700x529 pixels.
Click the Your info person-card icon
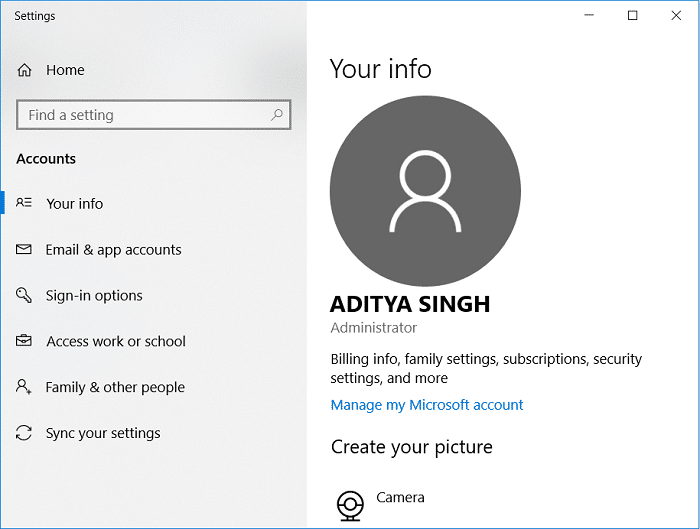coord(25,203)
